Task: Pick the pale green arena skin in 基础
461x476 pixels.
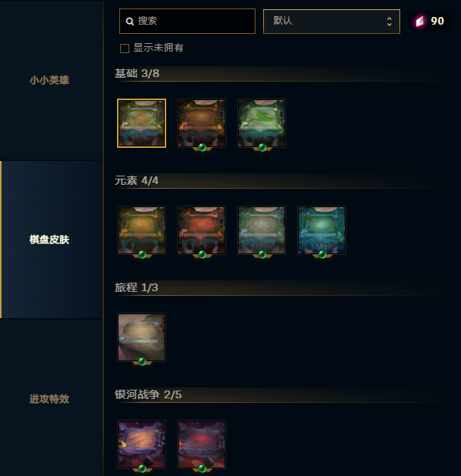Action: (x=262, y=123)
